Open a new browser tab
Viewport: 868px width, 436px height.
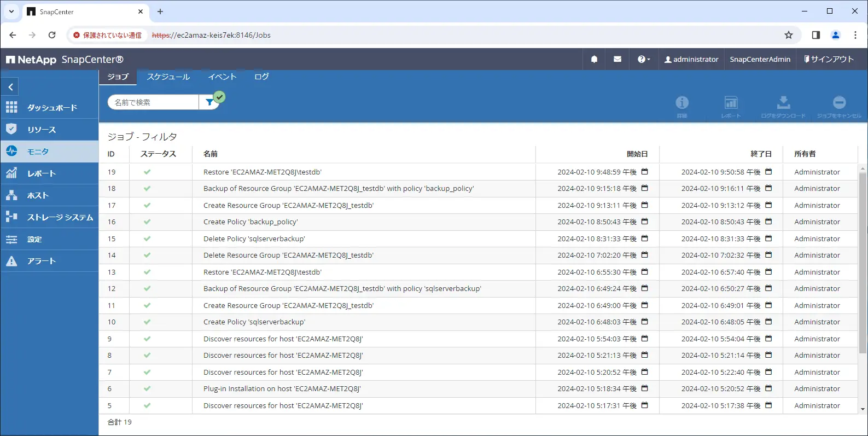pyautogui.click(x=160, y=11)
